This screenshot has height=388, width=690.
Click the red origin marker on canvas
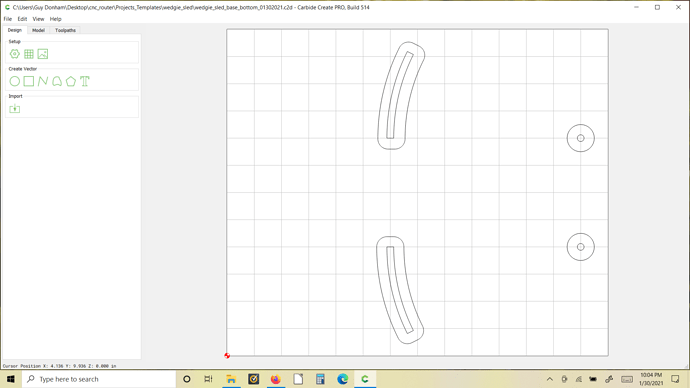[227, 355]
